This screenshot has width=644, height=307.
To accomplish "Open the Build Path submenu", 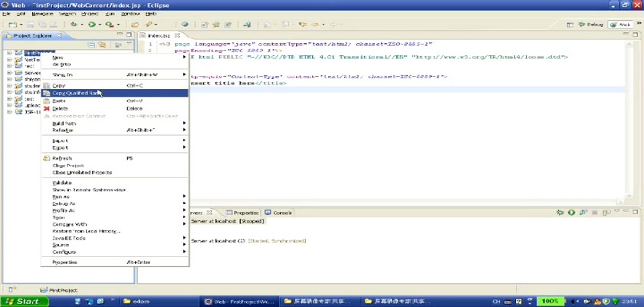I will pyautogui.click(x=64, y=124).
